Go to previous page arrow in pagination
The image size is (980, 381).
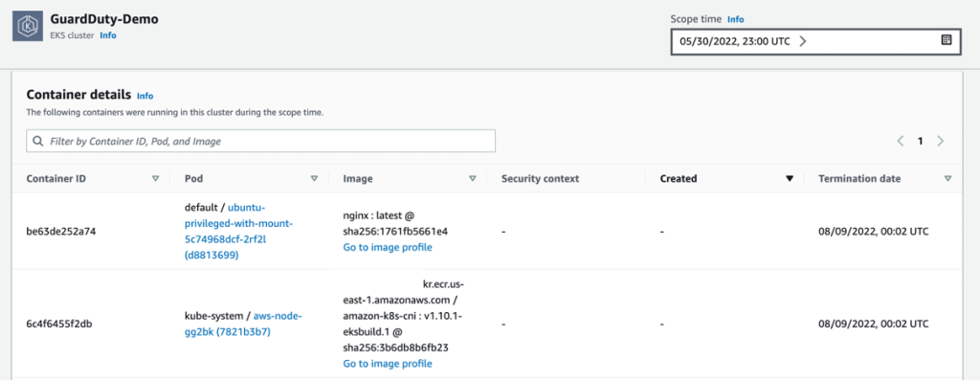point(901,142)
